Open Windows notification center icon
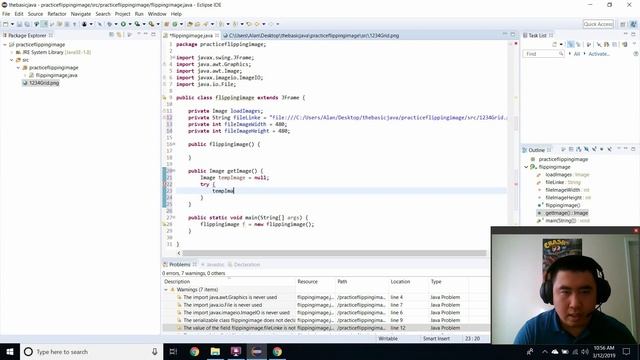 point(627,351)
